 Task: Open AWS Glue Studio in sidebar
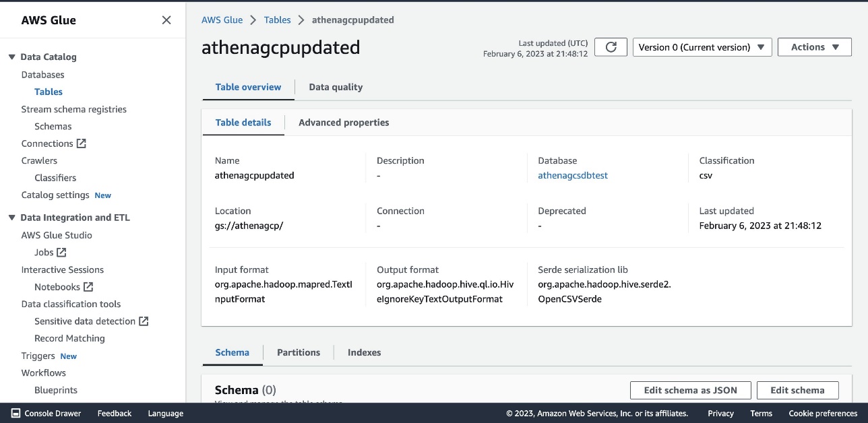[x=57, y=235]
